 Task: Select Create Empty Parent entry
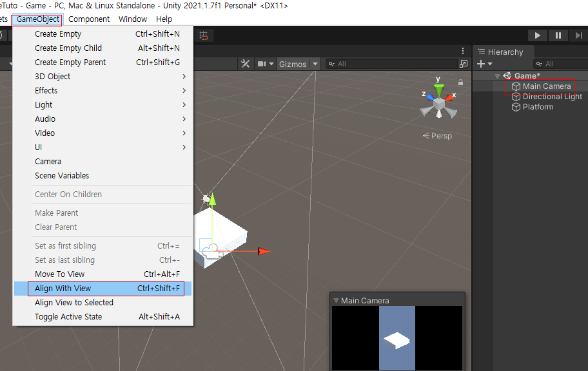(x=103, y=62)
